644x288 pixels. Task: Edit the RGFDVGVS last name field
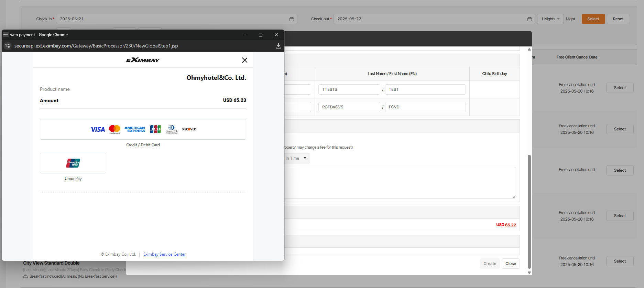click(349, 107)
